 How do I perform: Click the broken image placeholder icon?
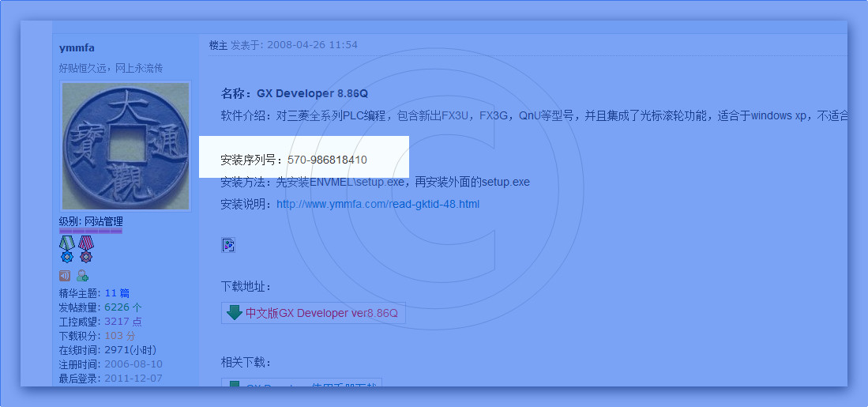227,245
